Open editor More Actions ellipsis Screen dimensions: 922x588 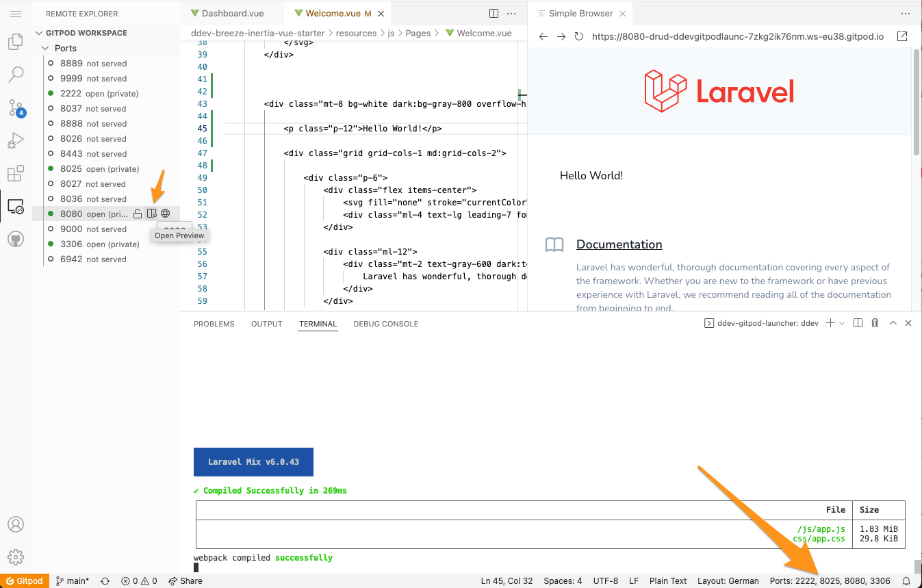[511, 13]
